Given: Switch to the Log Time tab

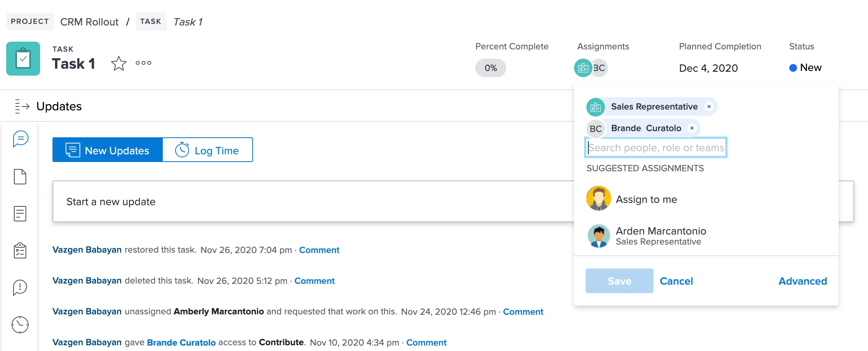Looking at the screenshot, I should point(208,150).
